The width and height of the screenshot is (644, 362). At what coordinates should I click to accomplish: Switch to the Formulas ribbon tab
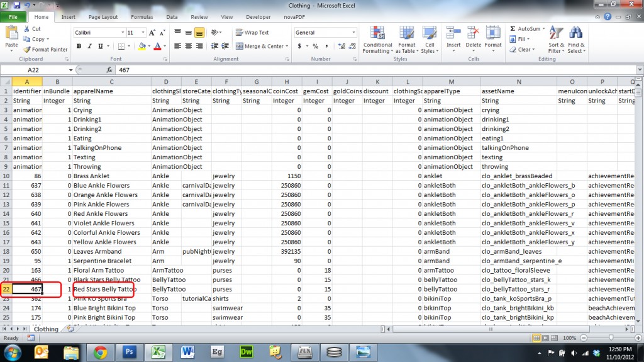click(142, 17)
